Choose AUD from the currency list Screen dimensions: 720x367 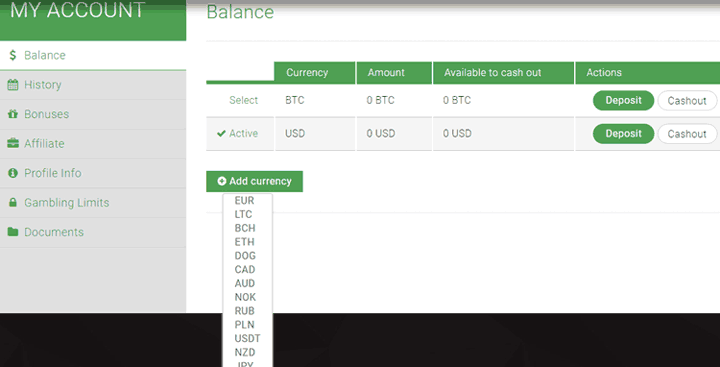coord(245,283)
